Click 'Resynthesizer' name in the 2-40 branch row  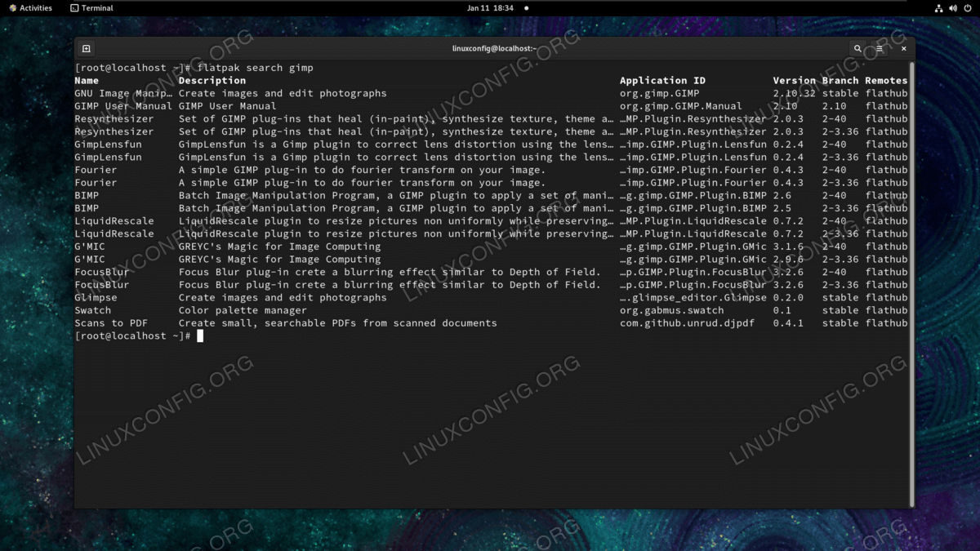[x=114, y=118]
